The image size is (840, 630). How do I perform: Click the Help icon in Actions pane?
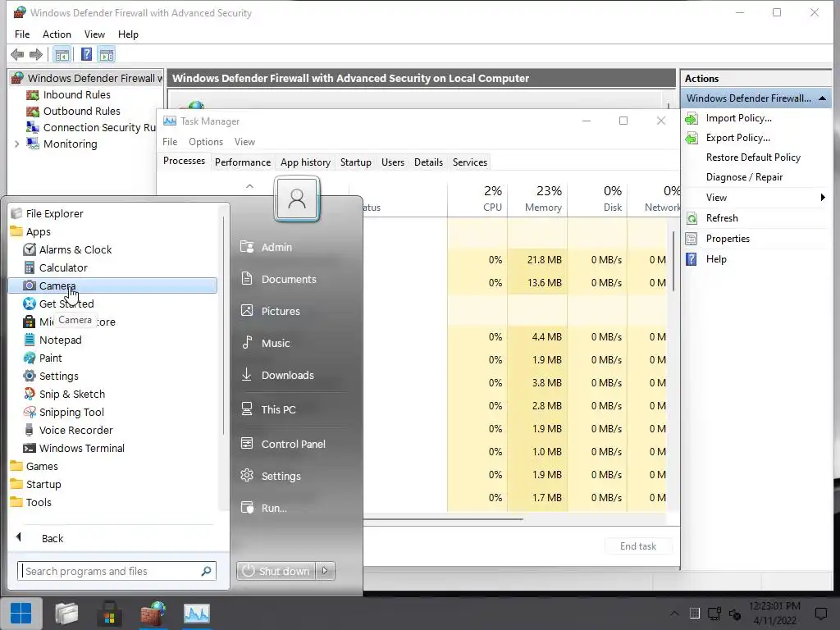coord(692,259)
